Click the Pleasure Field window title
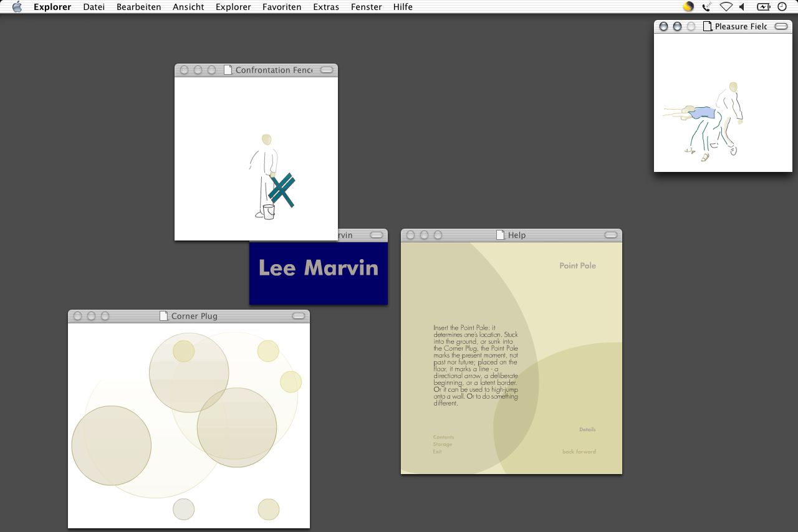 tap(741, 26)
